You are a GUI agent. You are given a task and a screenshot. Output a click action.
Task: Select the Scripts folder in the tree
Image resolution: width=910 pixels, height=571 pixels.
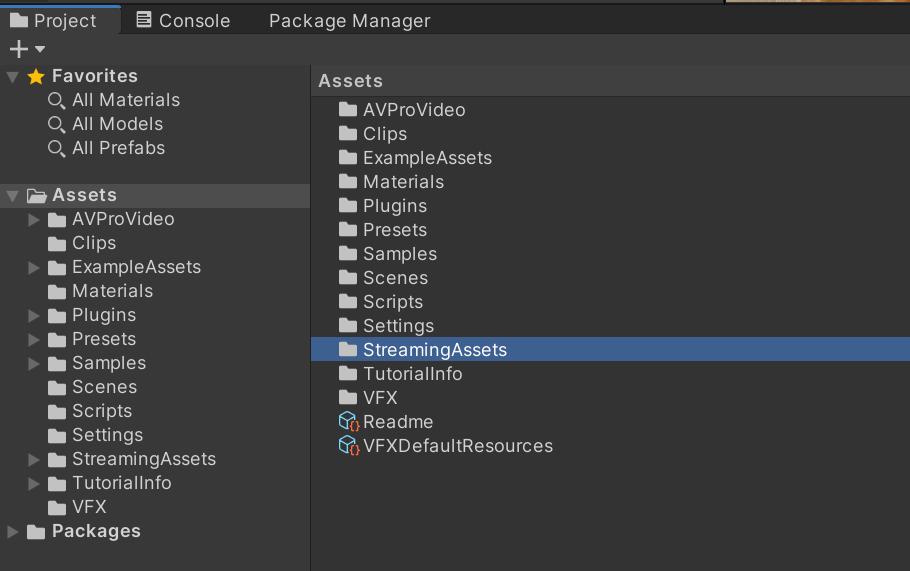click(x=101, y=411)
